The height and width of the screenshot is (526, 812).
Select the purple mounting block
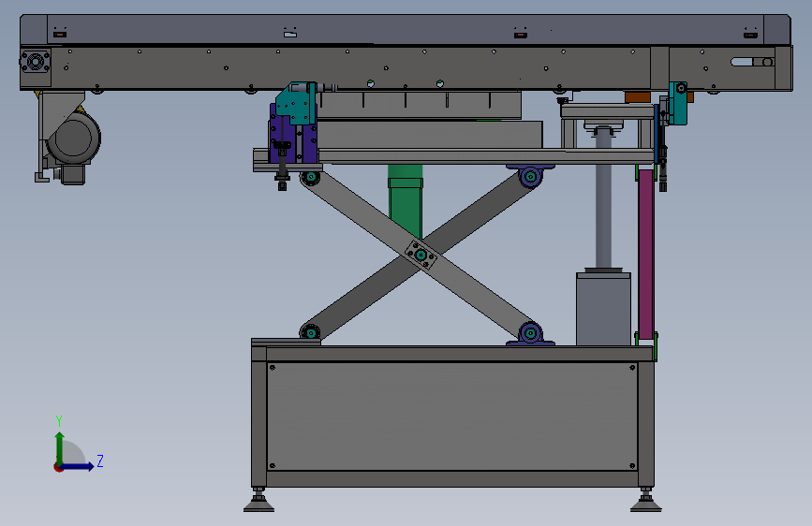pyautogui.click(x=293, y=134)
